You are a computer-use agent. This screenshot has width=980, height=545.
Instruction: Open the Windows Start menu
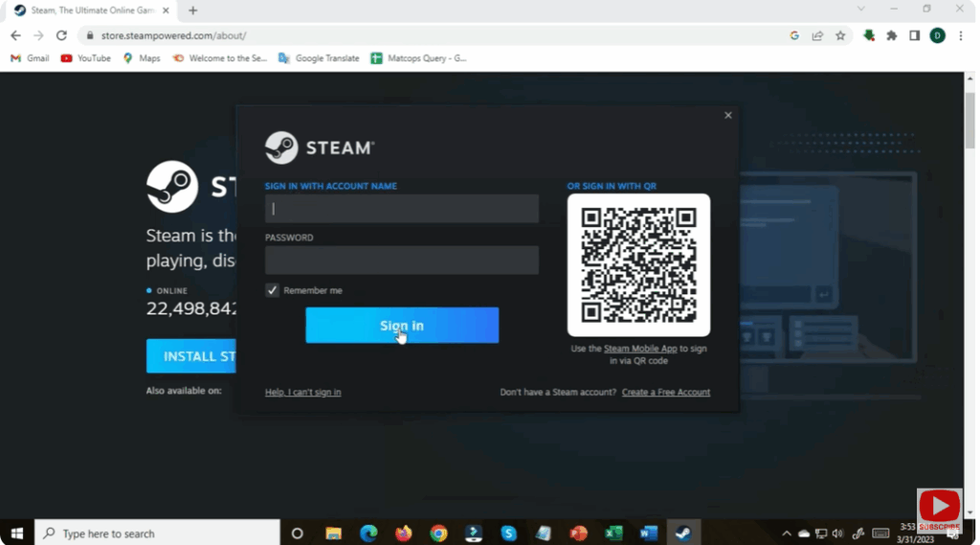pyautogui.click(x=17, y=534)
